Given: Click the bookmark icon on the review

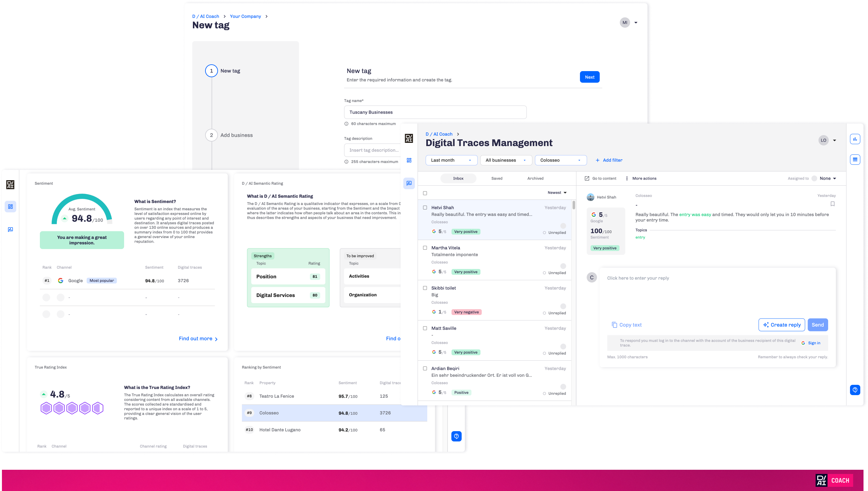Looking at the screenshot, I should [832, 204].
